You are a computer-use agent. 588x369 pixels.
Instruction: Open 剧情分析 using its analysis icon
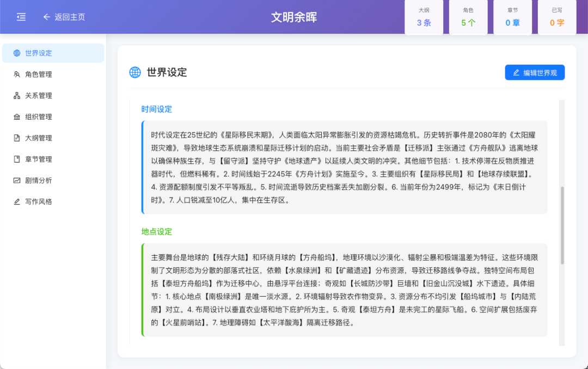pos(16,180)
